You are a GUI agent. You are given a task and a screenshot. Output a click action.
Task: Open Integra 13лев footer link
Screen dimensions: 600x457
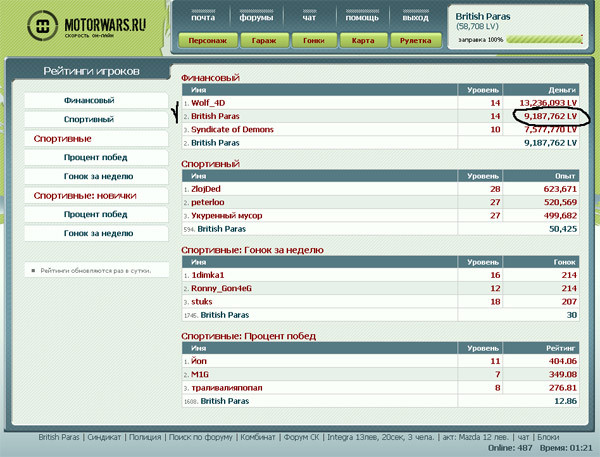[x=381, y=437]
